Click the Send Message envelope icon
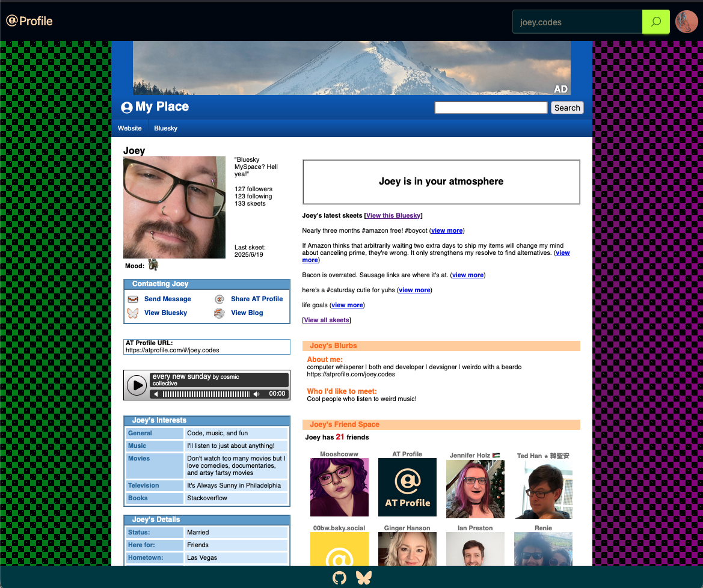This screenshot has height=588, width=703. pyautogui.click(x=133, y=299)
